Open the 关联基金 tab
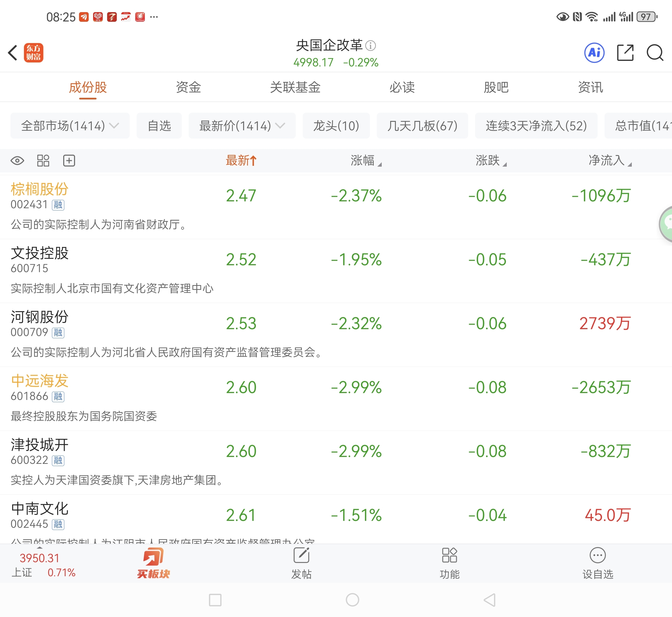 295,88
